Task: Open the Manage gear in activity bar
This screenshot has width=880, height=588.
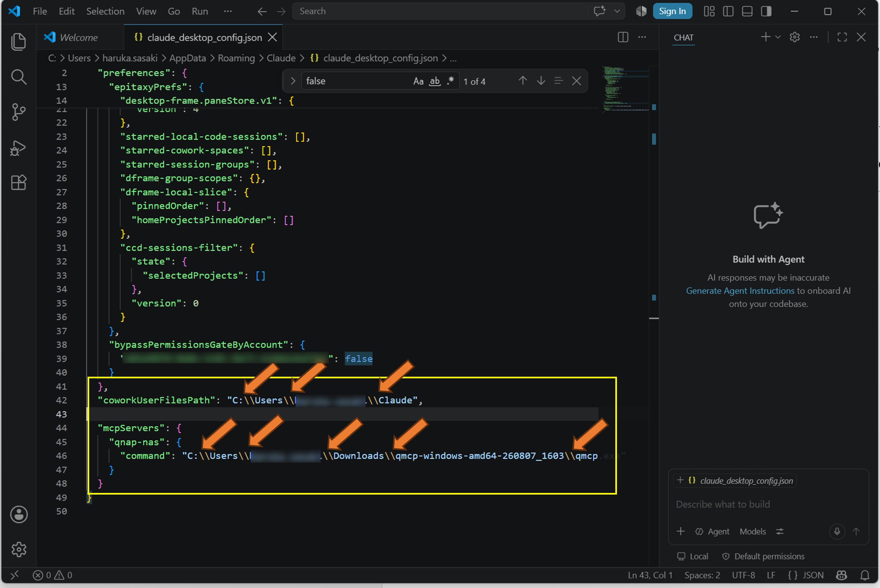Action: (18, 549)
